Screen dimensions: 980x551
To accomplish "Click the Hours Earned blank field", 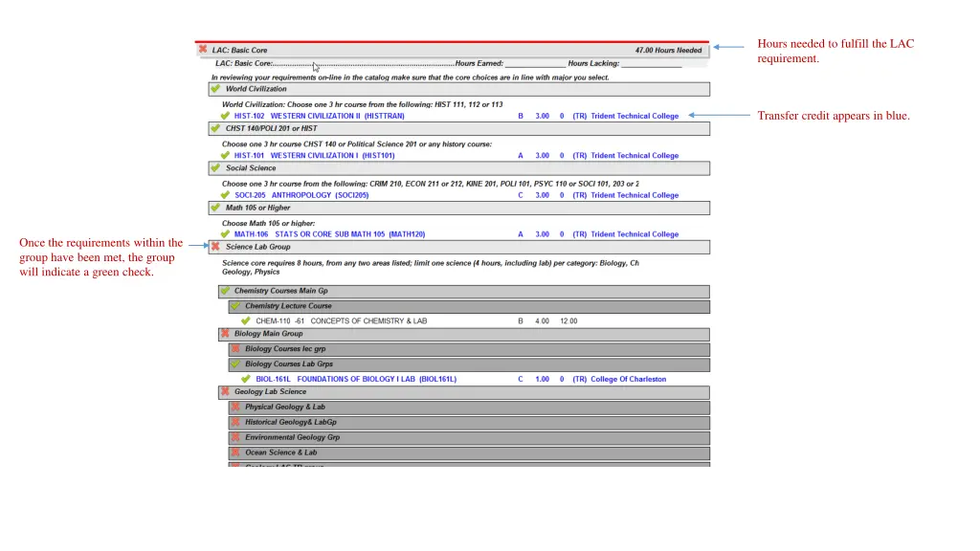I will coord(535,64).
